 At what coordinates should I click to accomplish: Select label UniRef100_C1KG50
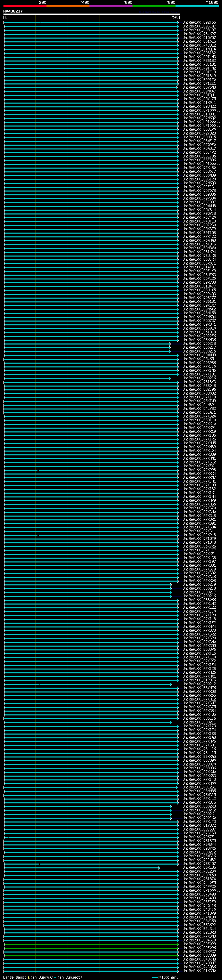(199, 971)
